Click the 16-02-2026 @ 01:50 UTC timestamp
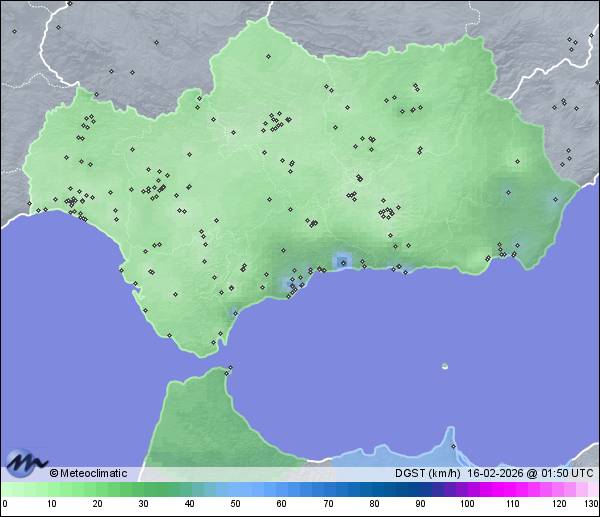Screen dimensions: 600x517 530,473
